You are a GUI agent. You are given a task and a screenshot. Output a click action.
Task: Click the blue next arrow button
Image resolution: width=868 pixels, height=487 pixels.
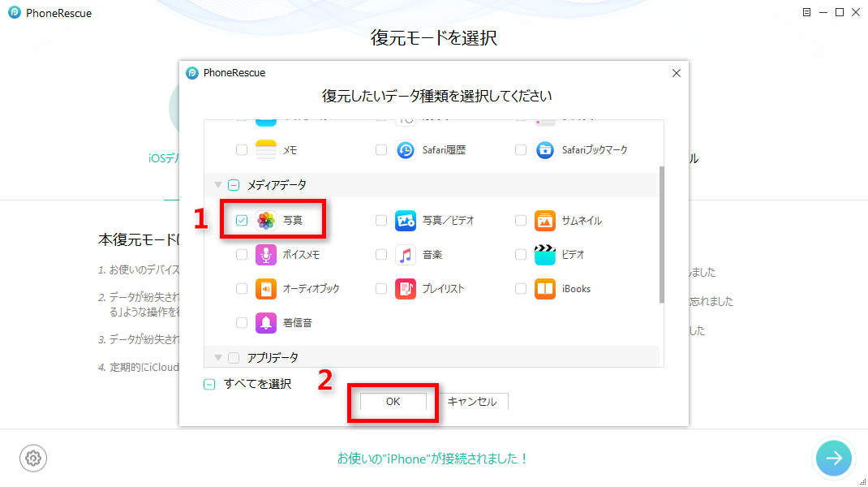point(834,458)
